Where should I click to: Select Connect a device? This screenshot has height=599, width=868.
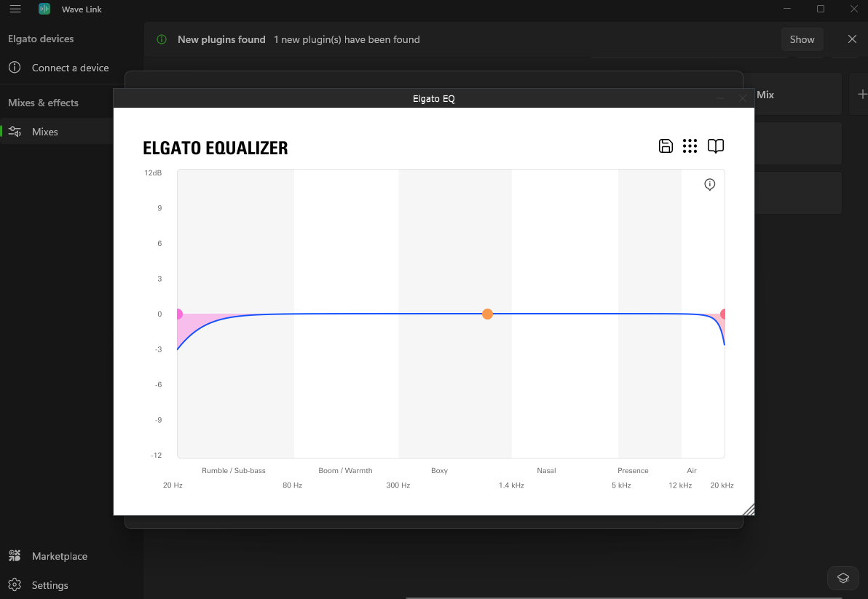[71, 68]
